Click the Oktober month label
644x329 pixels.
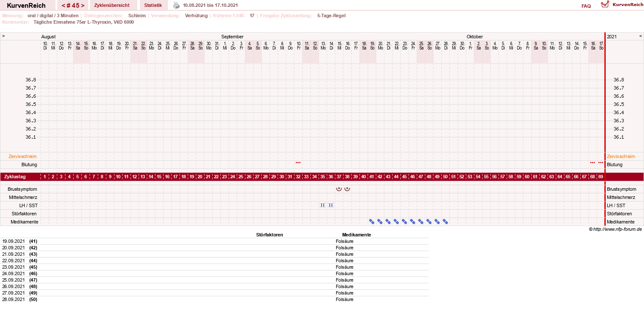point(475,37)
